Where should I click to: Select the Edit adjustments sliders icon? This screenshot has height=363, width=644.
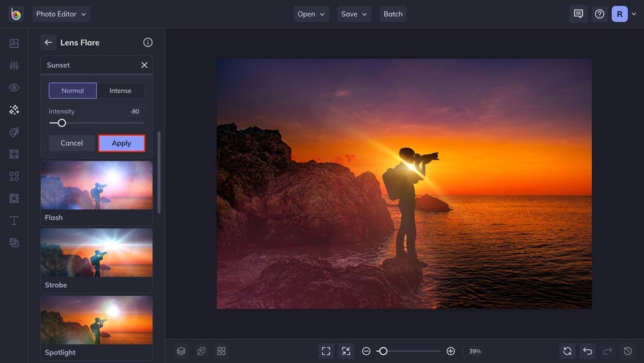14,66
